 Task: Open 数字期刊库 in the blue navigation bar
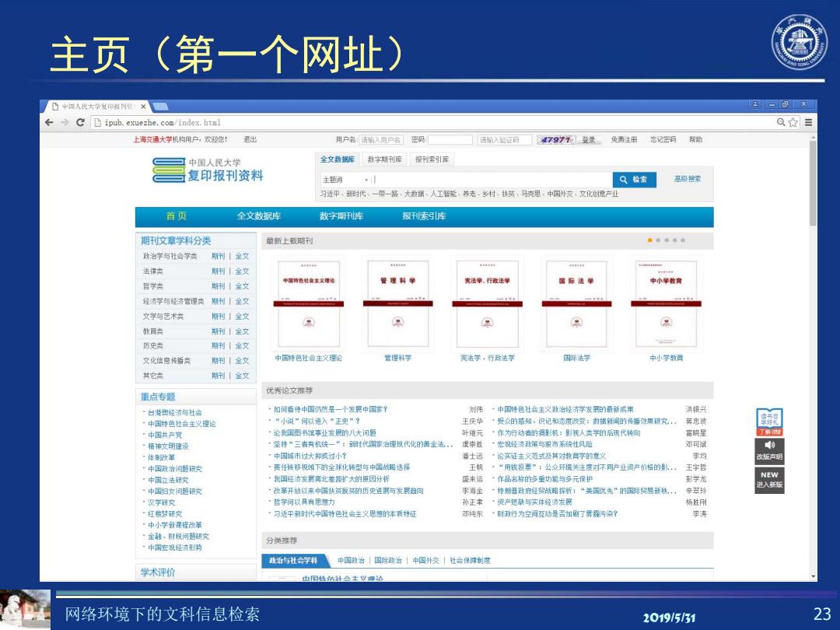click(x=341, y=216)
